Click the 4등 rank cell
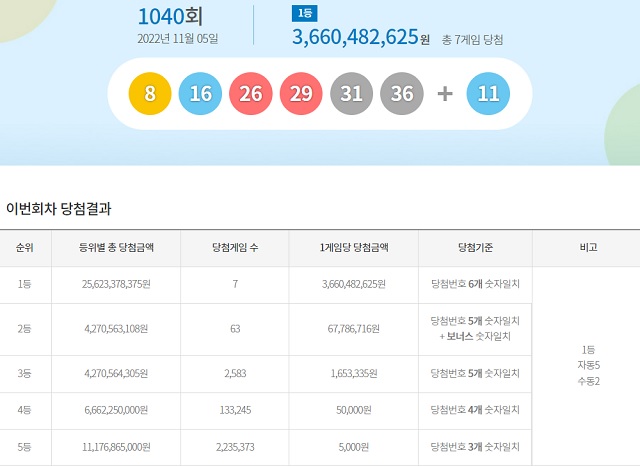Image resolution: width=640 pixels, height=466 pixels. click(24, 410)
